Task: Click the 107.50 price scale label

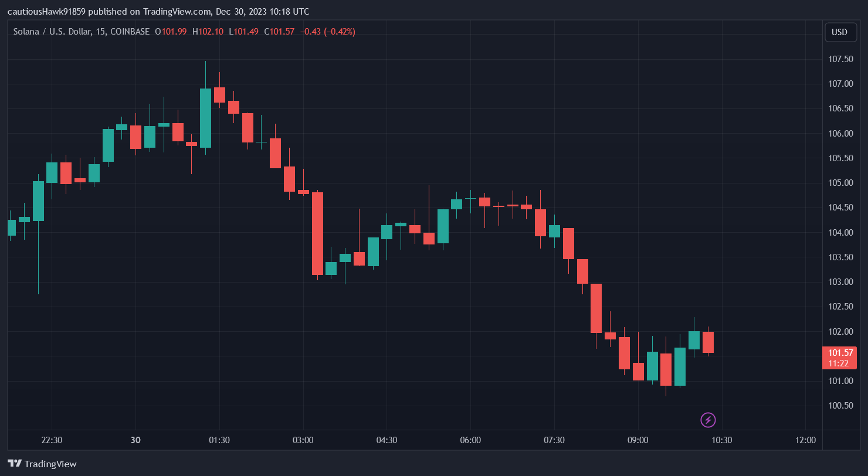Action: (x=840, y=59)
